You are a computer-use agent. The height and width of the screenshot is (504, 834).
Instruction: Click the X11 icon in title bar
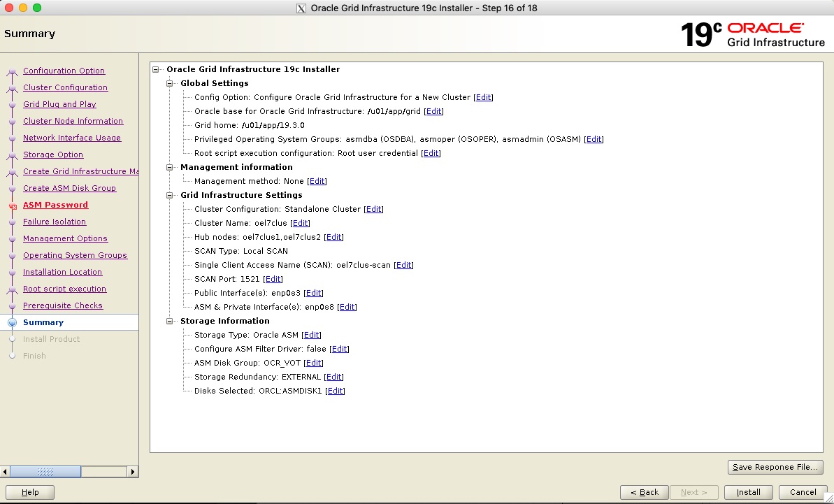point(301,8)
